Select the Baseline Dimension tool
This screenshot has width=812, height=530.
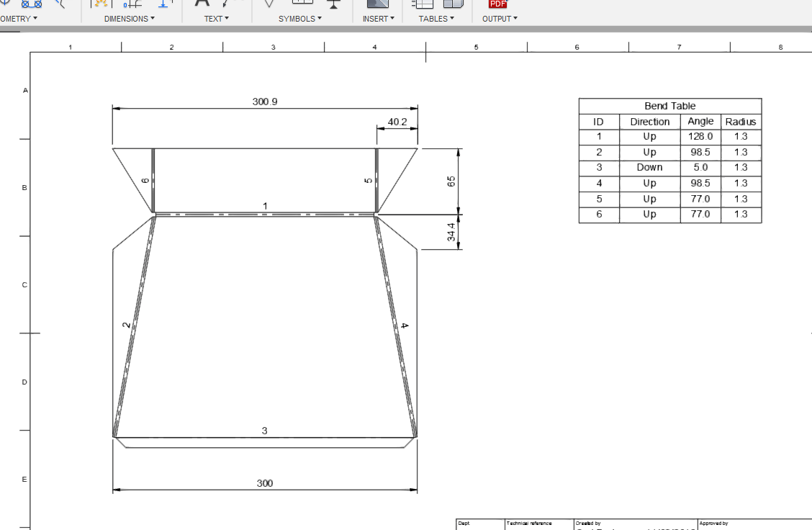(163, 4)
